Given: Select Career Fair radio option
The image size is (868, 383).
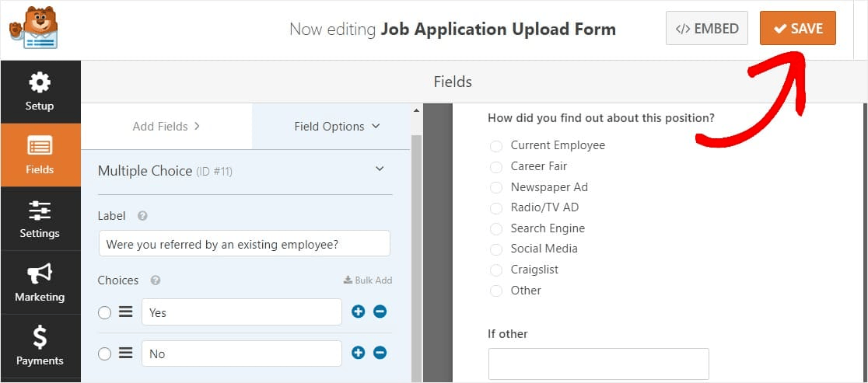Looking at the screenshot, I should pyautogui.click(x=496, y=166).
